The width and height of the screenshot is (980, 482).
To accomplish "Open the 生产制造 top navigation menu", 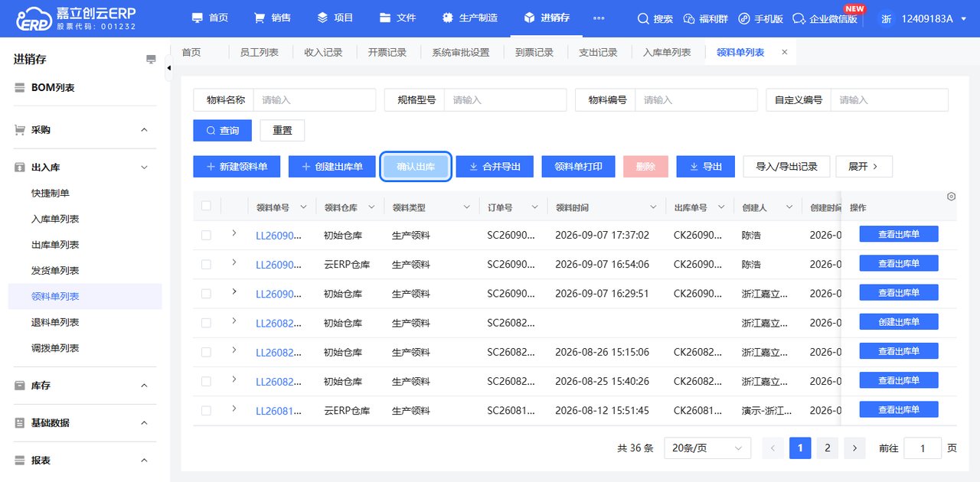I will pos(470,18).
